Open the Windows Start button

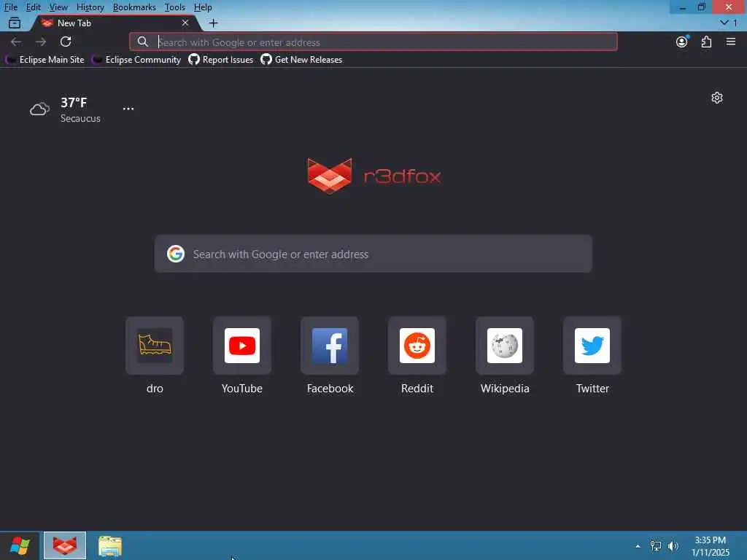click(20, 545)
